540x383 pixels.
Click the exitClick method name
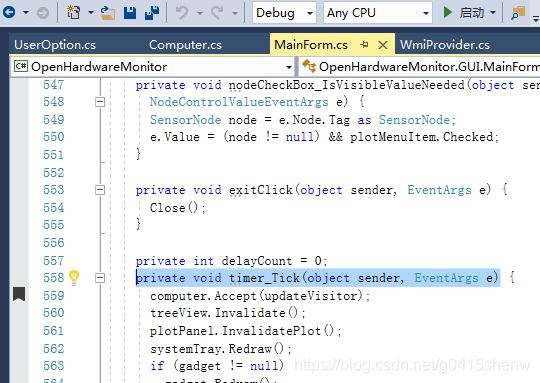click(x=261, y=190)
